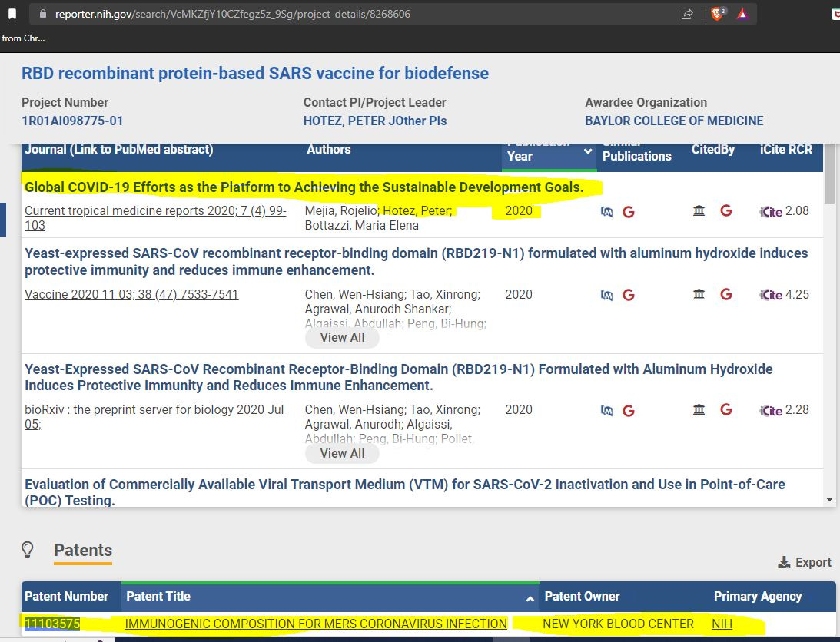Viewport: 840px width, 642px height.
Task: Click the browser bookmark icon
Action: (x=12, y=14)
